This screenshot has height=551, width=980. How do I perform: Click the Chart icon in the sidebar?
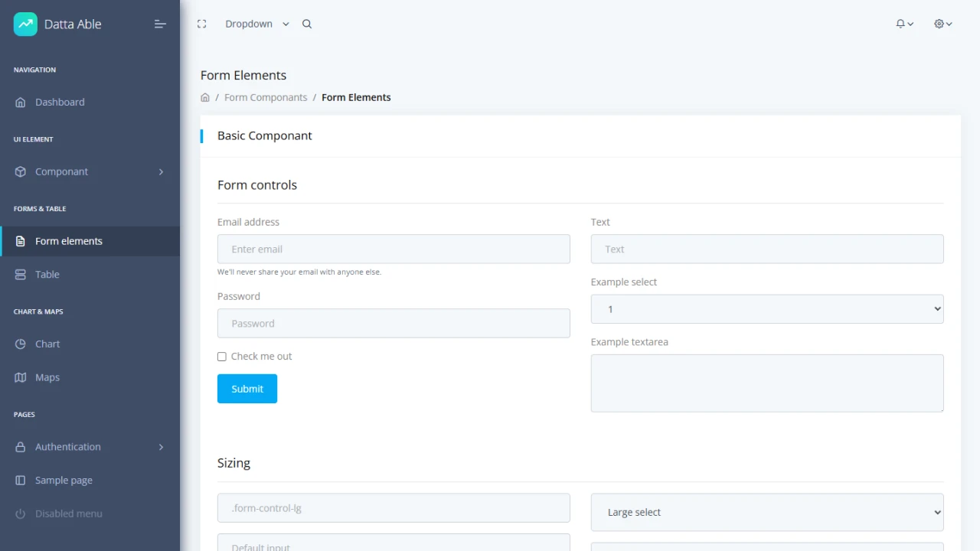click(x=20, y=344)
